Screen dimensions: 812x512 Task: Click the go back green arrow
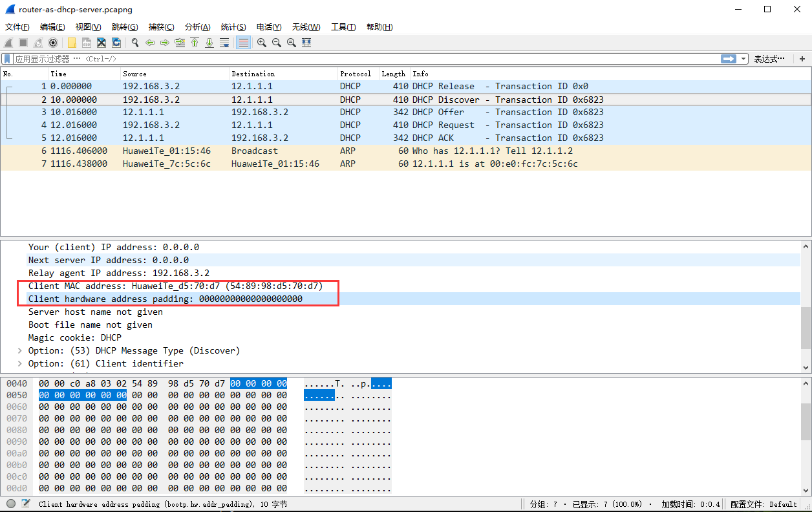(x=150, y=43)
